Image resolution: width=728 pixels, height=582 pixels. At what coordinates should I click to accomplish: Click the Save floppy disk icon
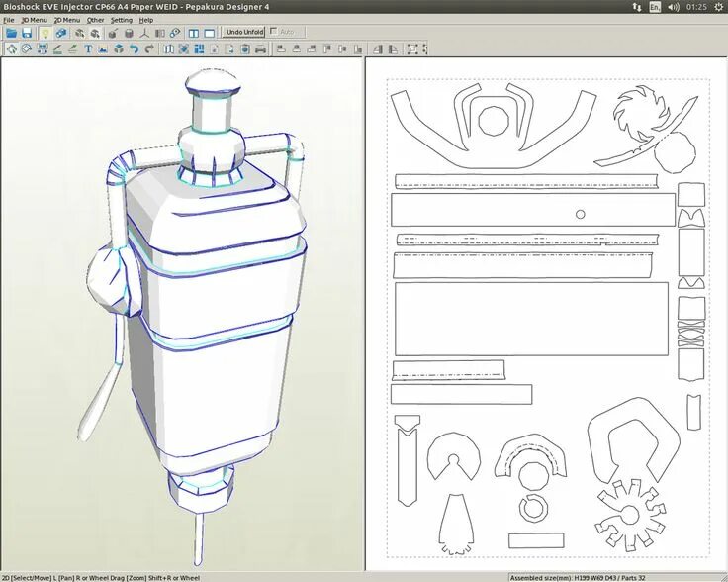pyautogui.click(x=27, y=33)
